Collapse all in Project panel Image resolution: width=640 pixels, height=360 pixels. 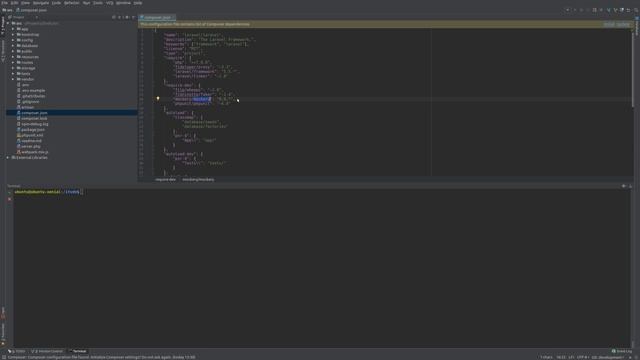(x=120, y=17)
